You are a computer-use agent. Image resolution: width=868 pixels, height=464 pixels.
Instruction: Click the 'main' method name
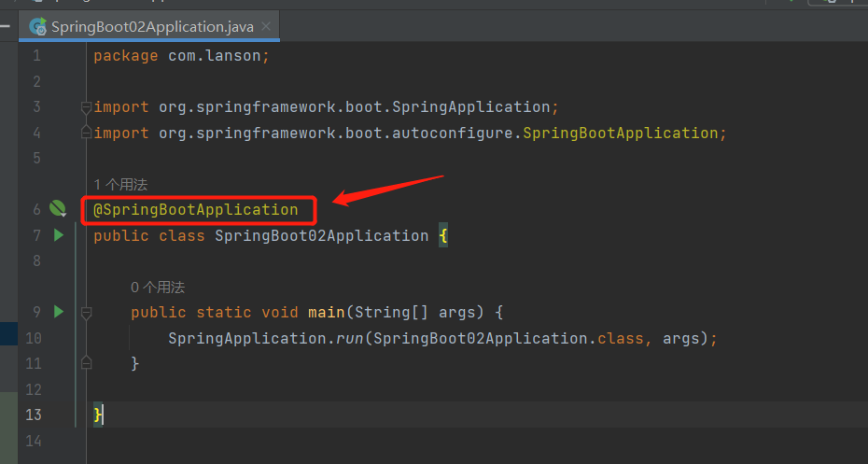tap(327, 312)
